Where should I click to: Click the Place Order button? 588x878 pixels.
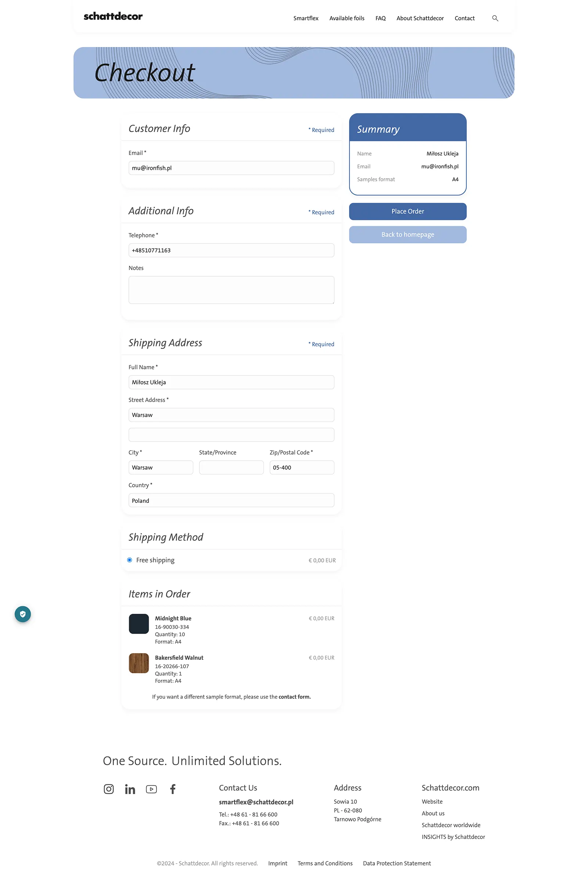point(407,211)
